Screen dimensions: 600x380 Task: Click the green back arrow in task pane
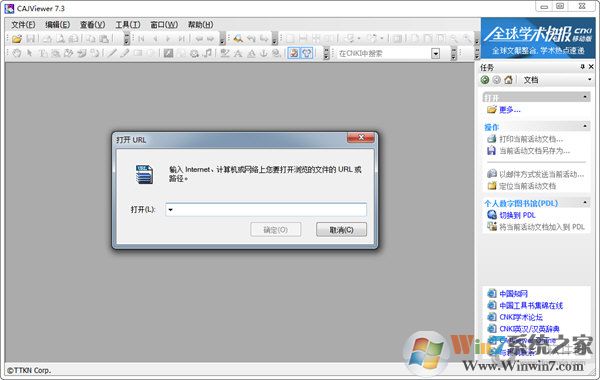tap(485, 80)
